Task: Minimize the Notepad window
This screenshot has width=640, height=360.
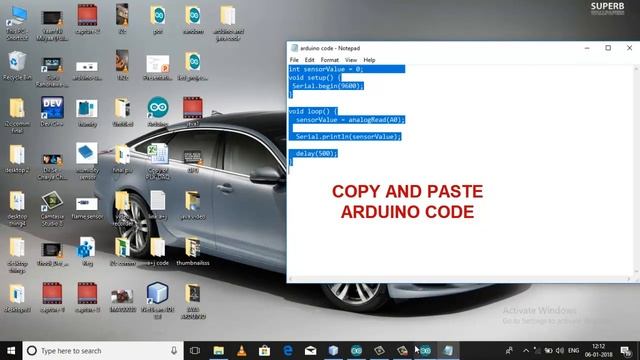Action: tap(587, 48)
